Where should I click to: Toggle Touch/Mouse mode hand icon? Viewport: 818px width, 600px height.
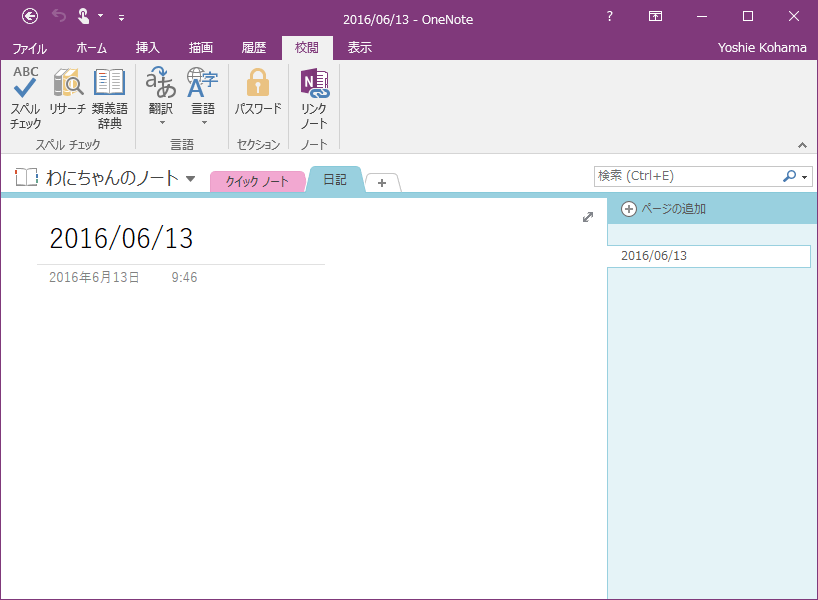pyautogui.click(x=83, y=17)
